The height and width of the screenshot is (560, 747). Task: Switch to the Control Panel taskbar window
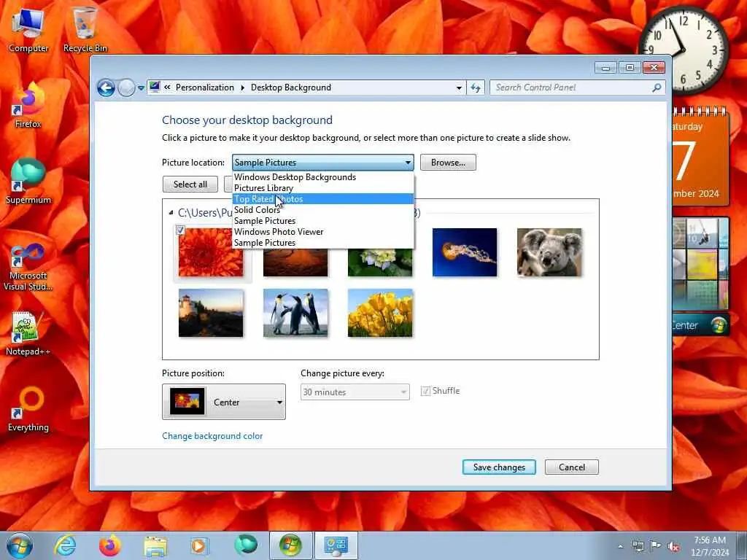(336, 545)
